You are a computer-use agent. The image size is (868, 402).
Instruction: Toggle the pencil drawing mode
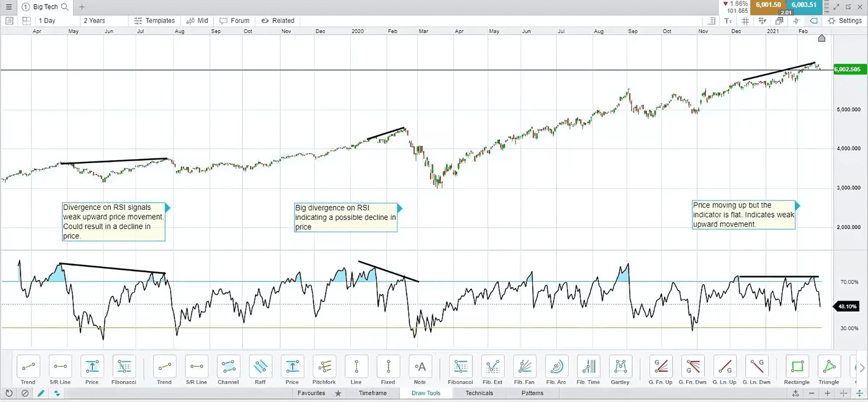tap(41, 393)
